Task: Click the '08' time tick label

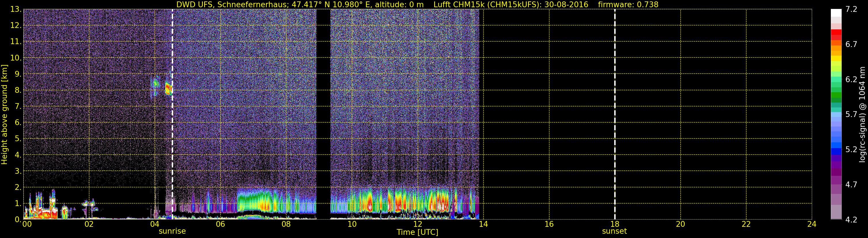Action: [286, 224]
